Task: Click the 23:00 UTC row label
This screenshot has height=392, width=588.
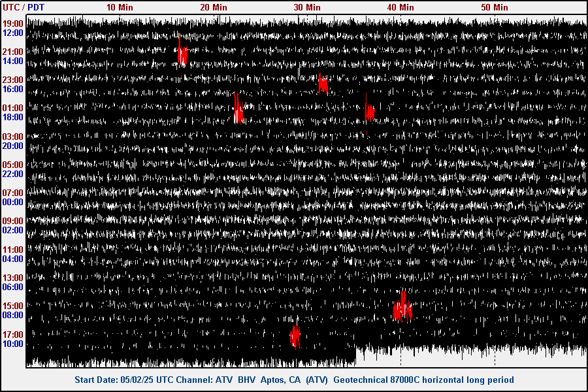Action: (13, 80)
